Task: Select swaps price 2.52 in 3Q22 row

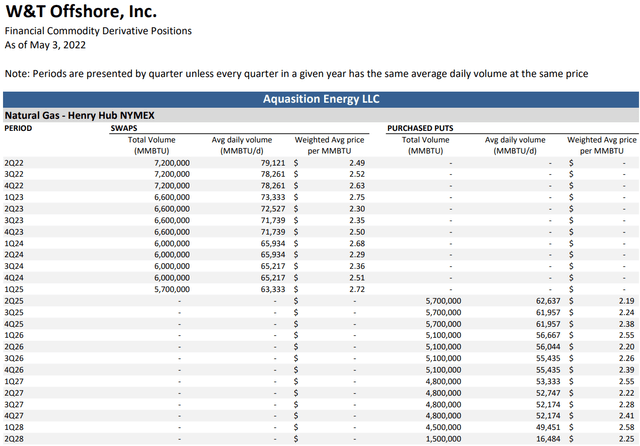Action: pyautogui.click(x=357, y=174)
